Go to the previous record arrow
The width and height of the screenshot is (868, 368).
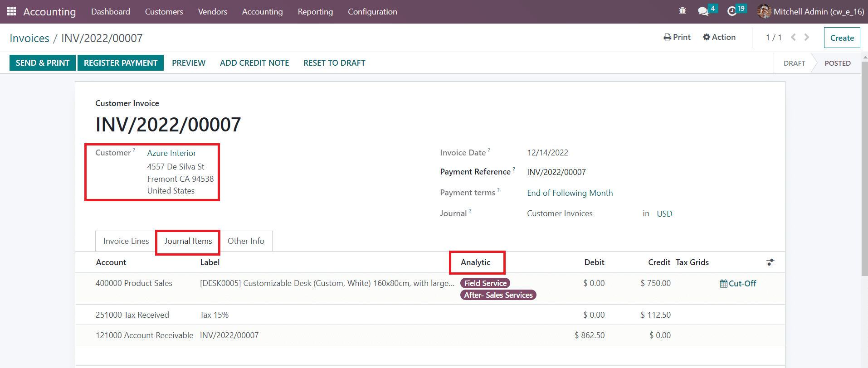tap(793, 37)
